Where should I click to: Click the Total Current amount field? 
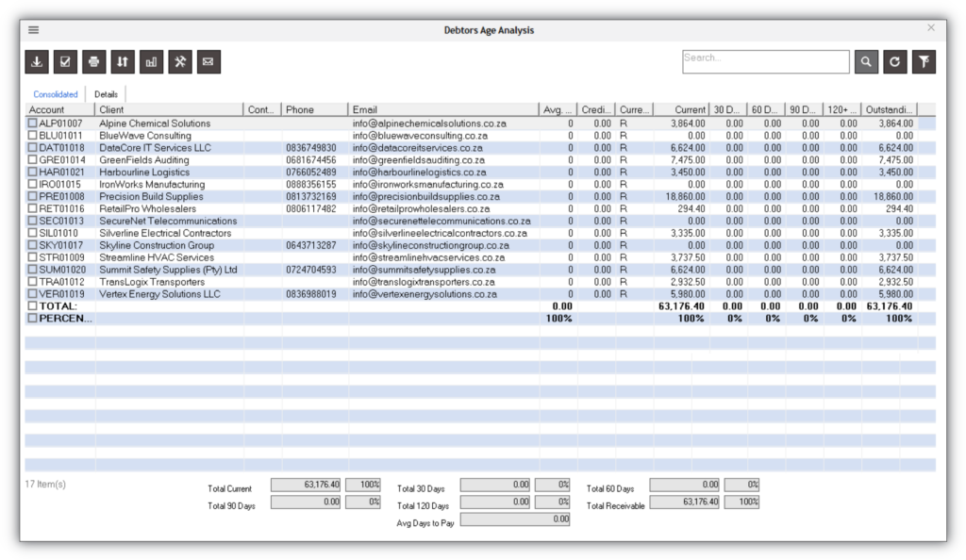coord(306,485)
